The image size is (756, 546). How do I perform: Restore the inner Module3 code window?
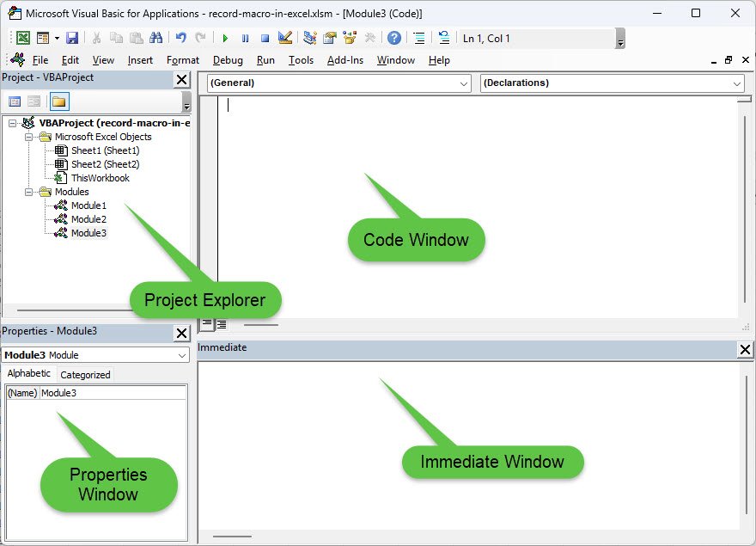coord(729,60)
